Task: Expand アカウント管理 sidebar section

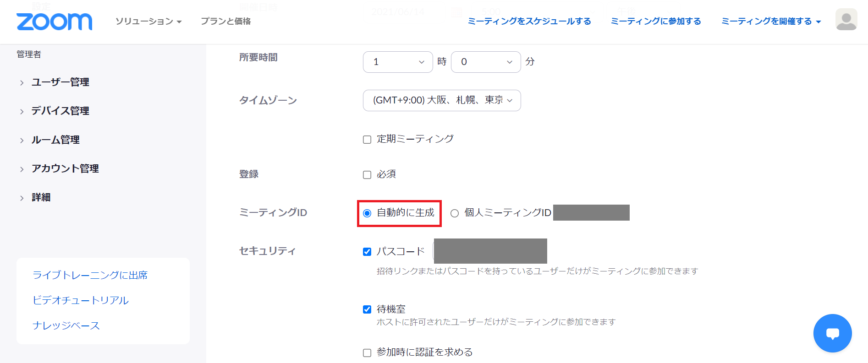Action: point(65,169)
